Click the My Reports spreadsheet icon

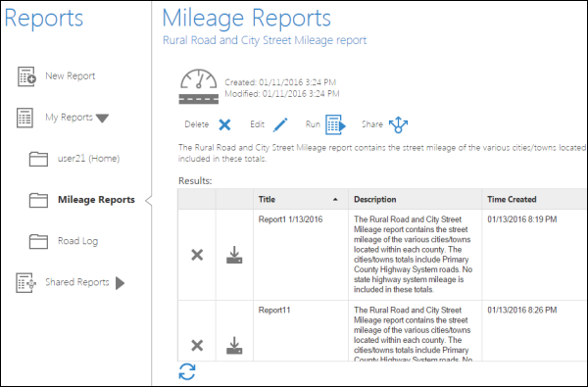point(24,118)
